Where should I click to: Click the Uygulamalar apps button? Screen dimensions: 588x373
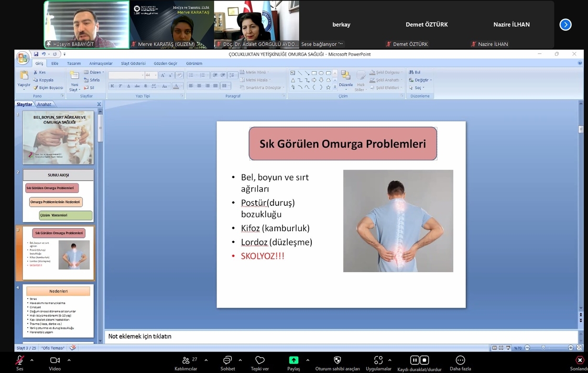(x=379, y=363)
